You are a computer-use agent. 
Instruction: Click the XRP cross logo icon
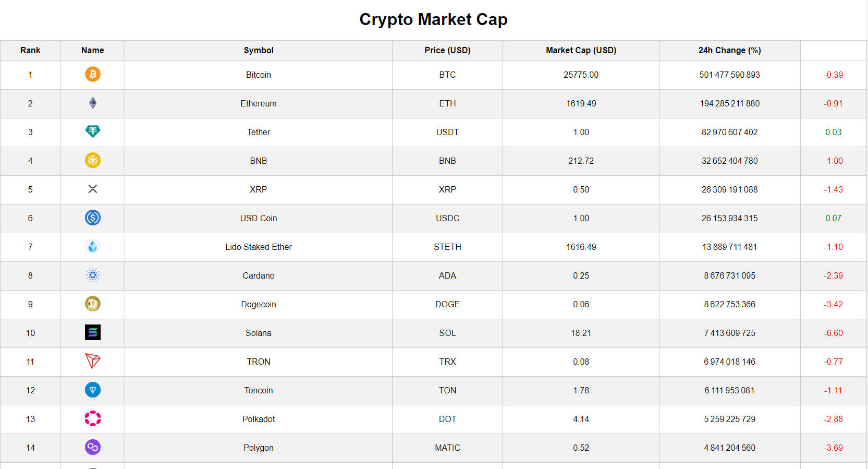(93, 189)
